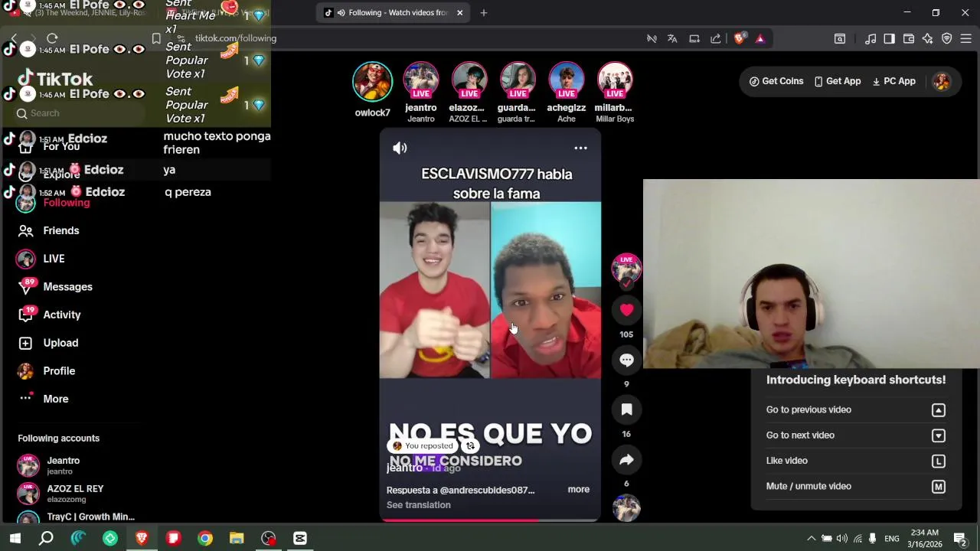Open Leo AI sparkle icon
This screenshot has width=980, height=551.
click(x=928, y=38)
